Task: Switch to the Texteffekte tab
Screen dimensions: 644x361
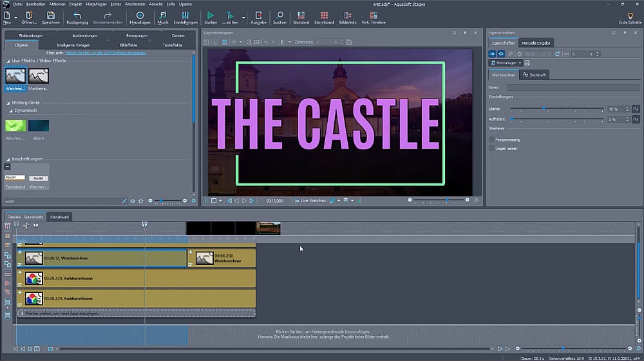Action: coord(173,45)
